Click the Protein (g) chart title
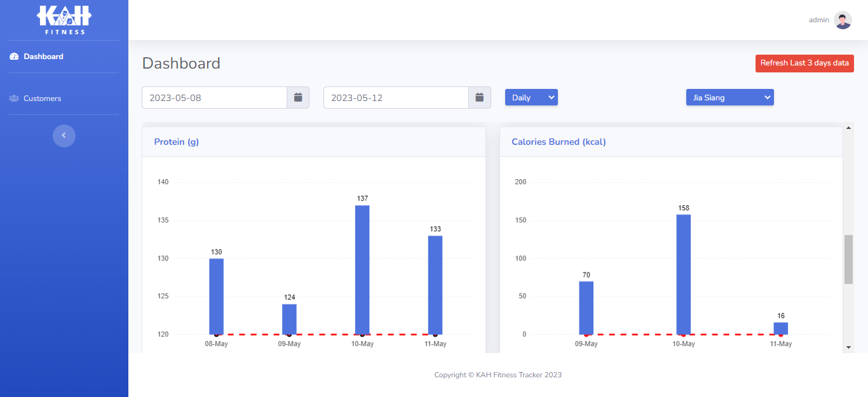 click(x=176, y=142)
